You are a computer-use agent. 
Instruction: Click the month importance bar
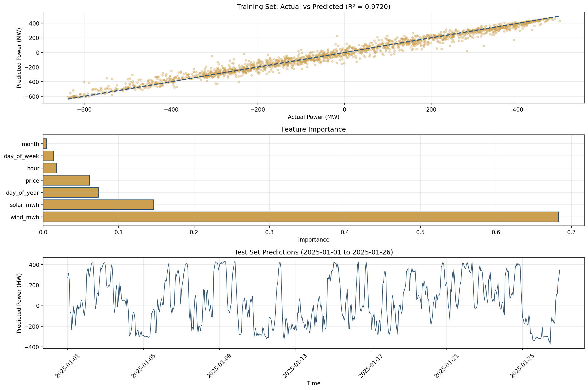tap(45, 144)
